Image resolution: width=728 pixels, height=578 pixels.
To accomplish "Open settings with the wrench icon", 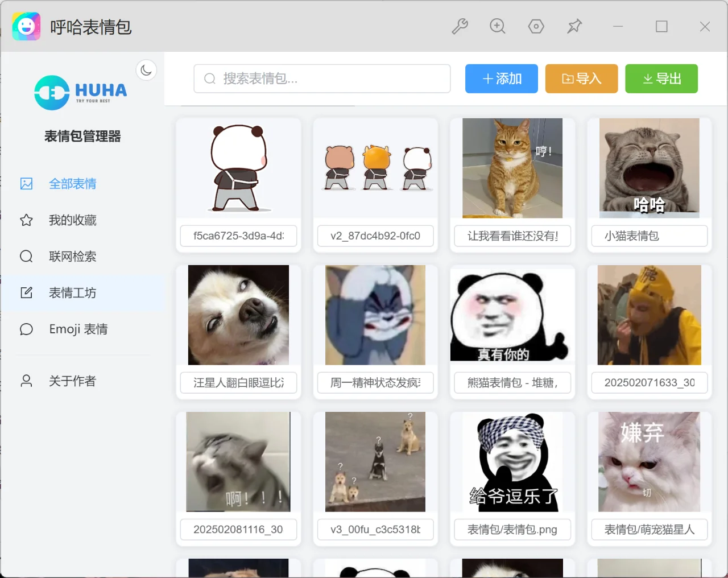I will point(460,26).
